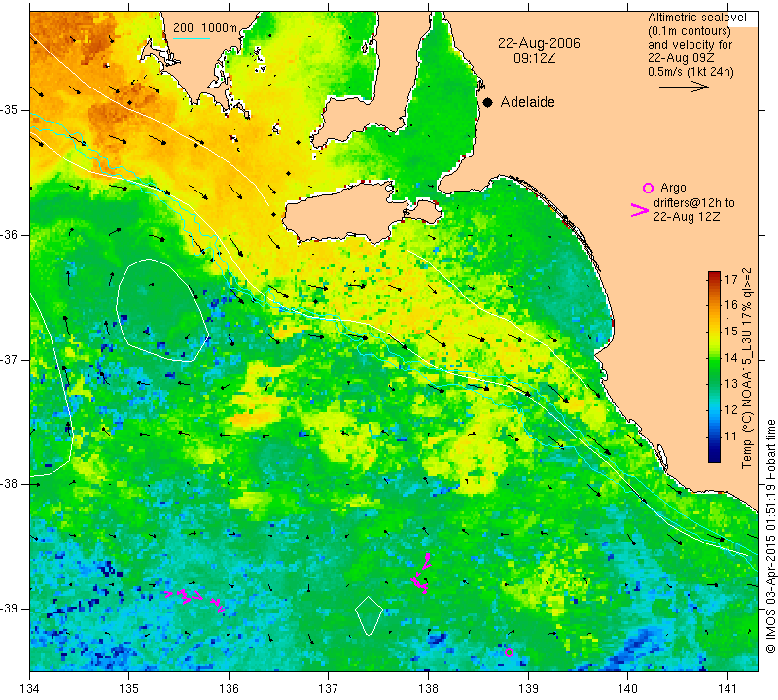The width and height of the screenshot is (778, 700).
Task: Click the -39 latitude axis label
Action: pyautogui.click(x=11, y=609)
